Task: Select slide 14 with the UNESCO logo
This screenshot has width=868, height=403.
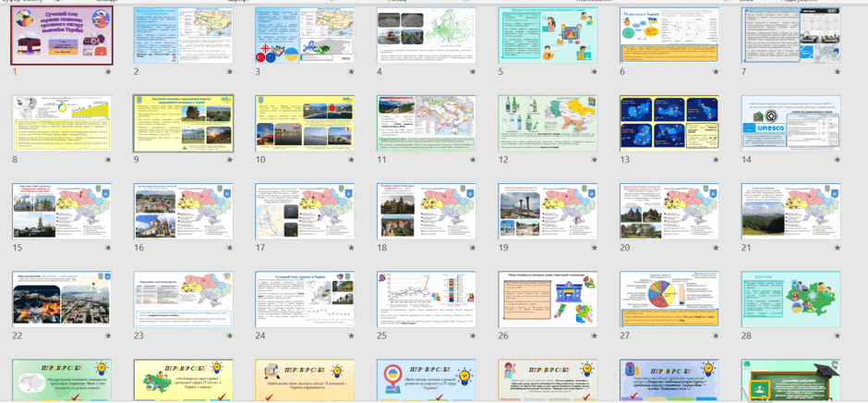Action: click(x=790, y=124)
